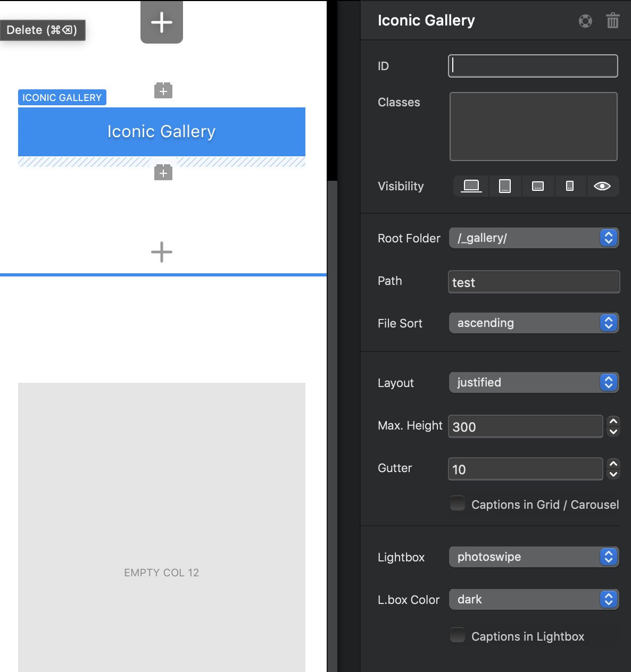This screenshot has width=631, height=672.
Task: Click the eye visibility icon
Action: (x=602, y=186)
